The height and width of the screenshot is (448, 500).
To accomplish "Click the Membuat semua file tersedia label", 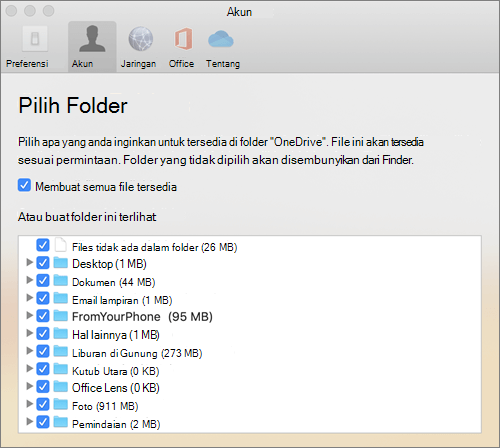I will (x=106, y=187).
